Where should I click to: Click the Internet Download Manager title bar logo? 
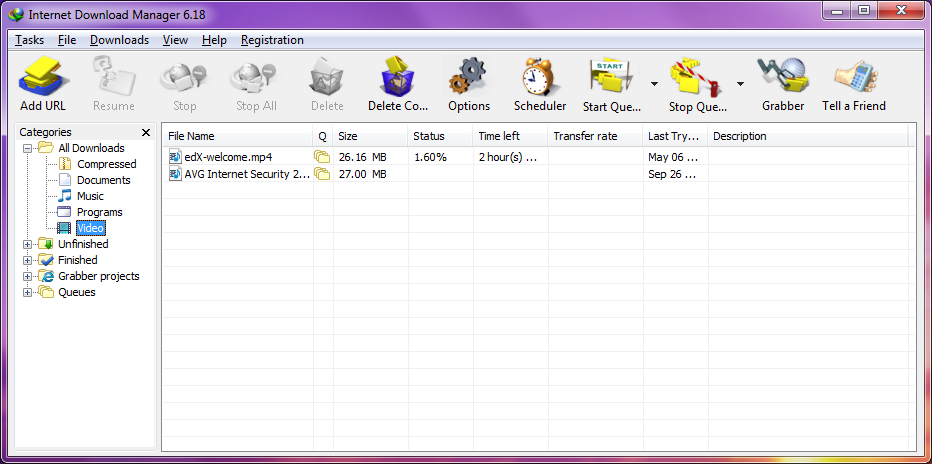(x=17, y=14)
